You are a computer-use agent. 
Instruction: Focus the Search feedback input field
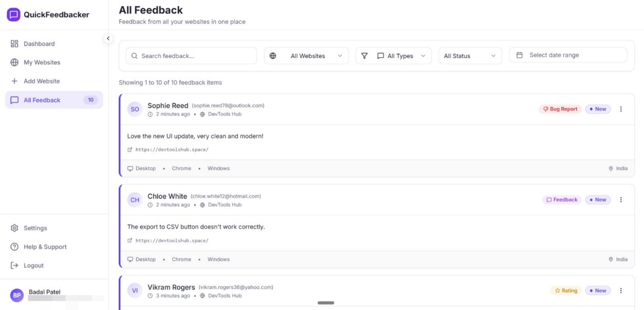[x=192, y=56]
